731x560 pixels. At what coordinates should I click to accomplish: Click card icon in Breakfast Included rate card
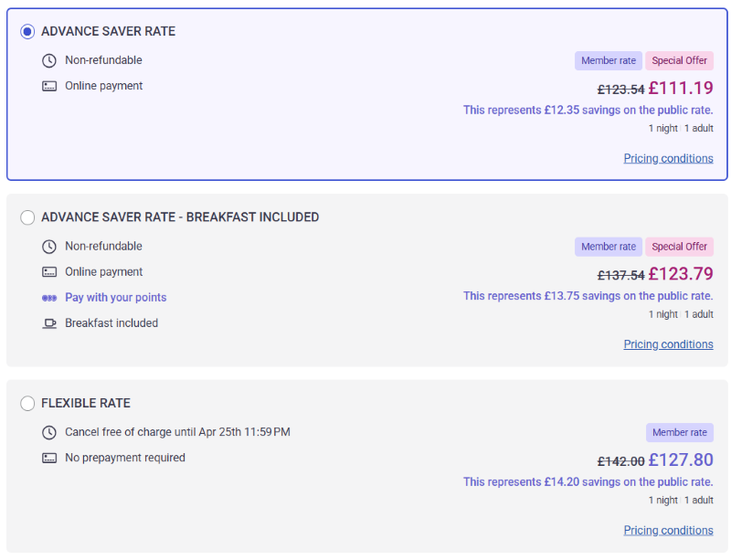[x=49, y=272]
